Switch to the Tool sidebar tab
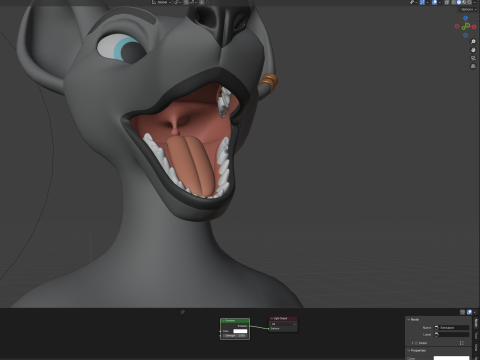This screenshot has height=360, width=480. coord(476,336)
